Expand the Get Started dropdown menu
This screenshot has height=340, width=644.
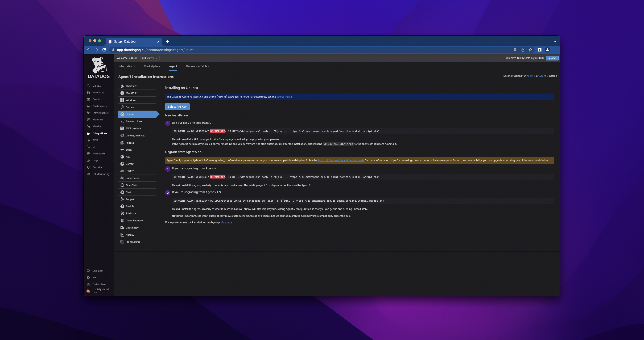149,58
